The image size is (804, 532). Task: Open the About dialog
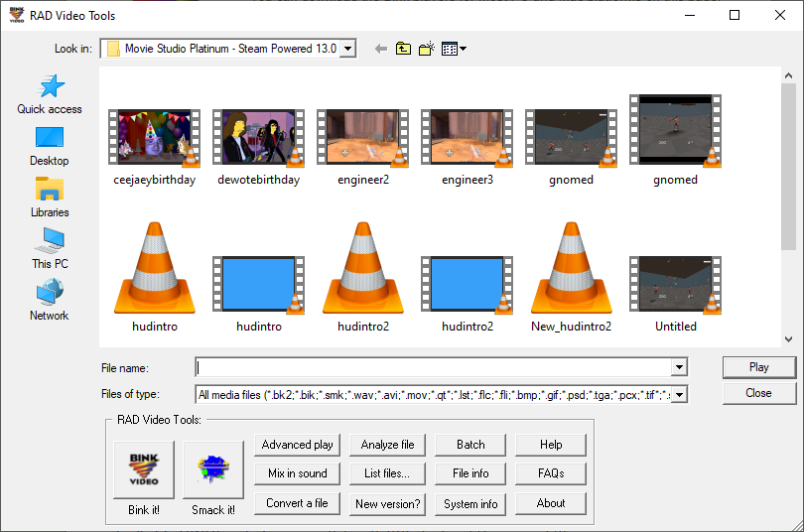[551, 503]
